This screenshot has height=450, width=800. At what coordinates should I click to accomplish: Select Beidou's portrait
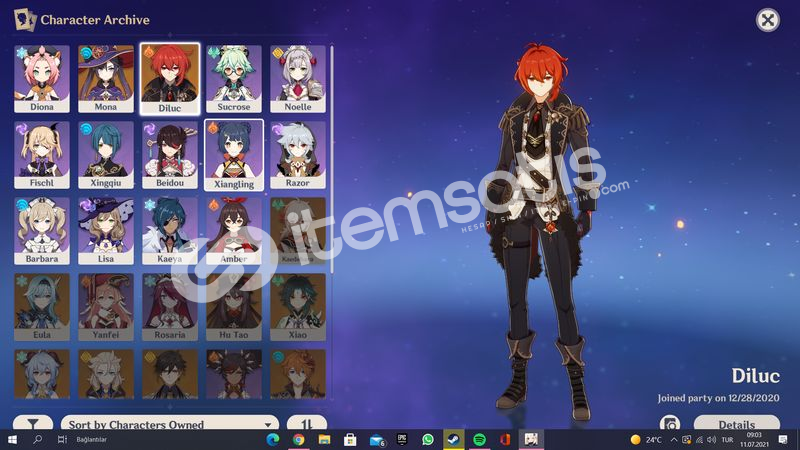pos(170,155)
